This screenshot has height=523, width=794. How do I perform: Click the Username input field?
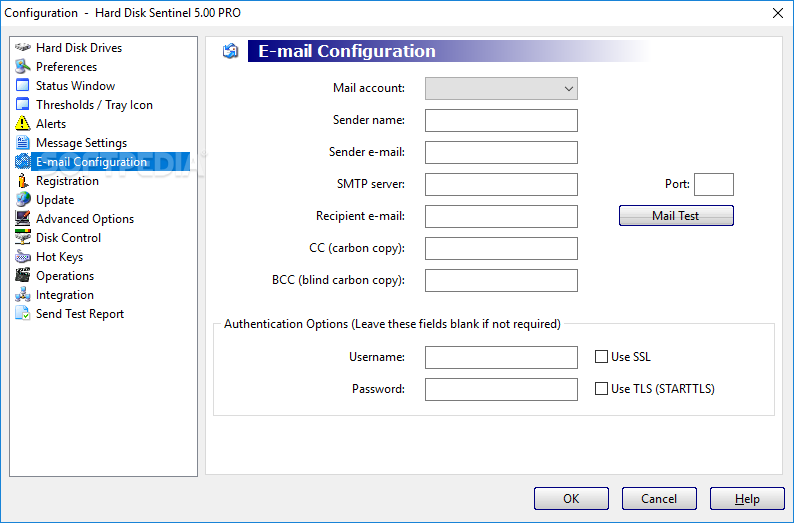pyautogui.click(x=501, y=357)
